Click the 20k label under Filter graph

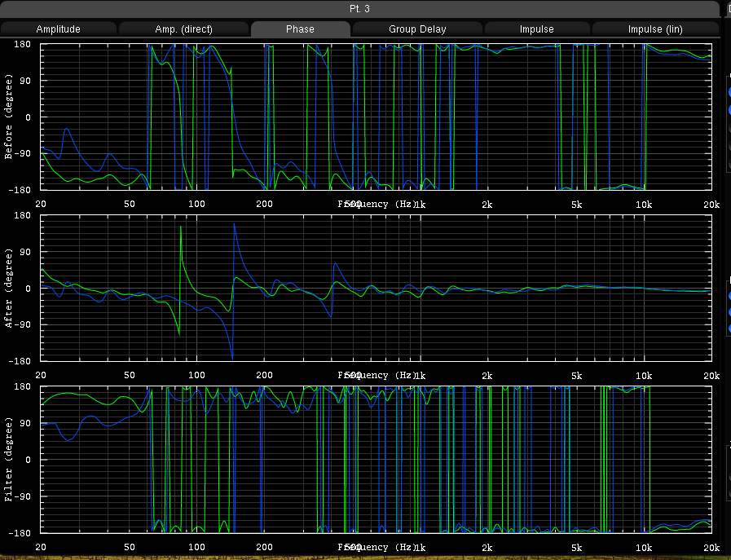click(x=711, y=547)
